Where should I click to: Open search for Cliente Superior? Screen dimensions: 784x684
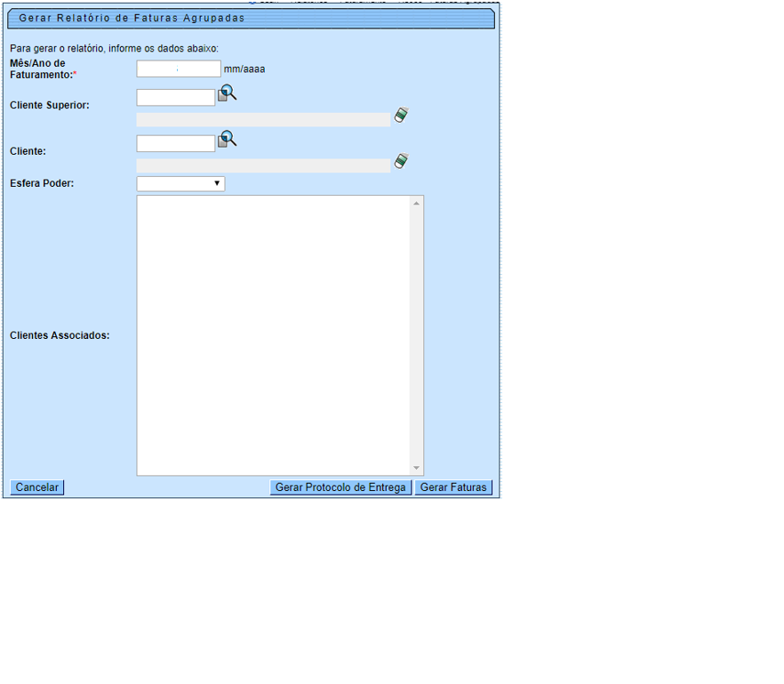[227, 93]
